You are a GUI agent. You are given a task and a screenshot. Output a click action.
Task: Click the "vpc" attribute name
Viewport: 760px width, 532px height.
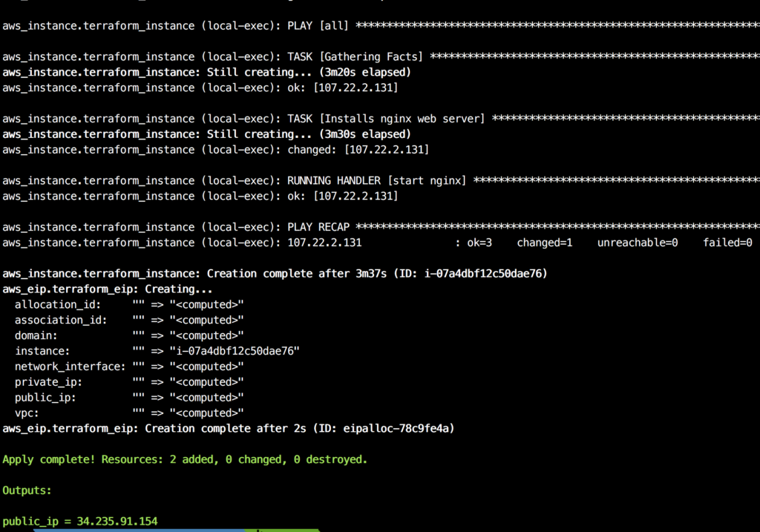click(27, 413)
